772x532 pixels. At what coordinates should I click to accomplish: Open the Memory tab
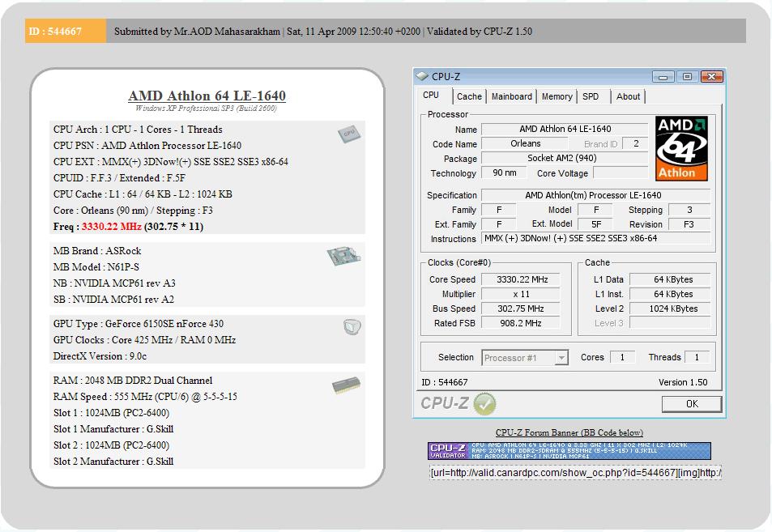[557, 96]
